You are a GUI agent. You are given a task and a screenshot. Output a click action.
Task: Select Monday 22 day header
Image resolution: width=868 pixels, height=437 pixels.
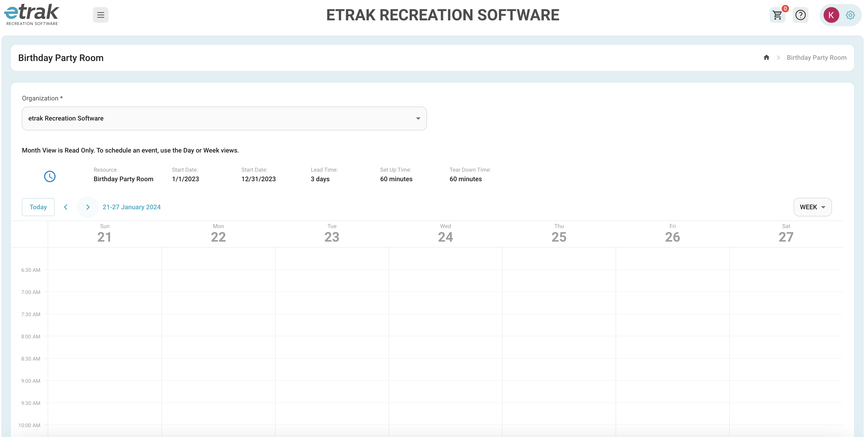tap(218, 234)
